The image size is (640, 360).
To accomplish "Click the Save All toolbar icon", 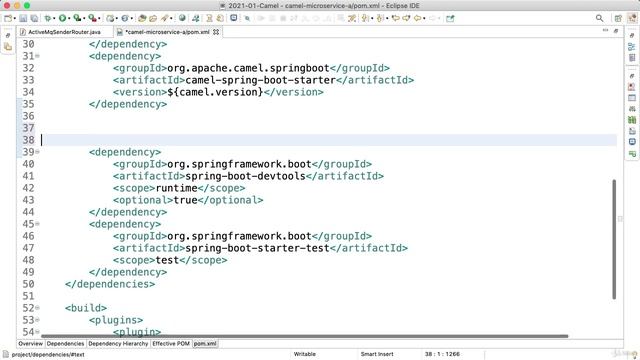I will (x=34, y=18).
